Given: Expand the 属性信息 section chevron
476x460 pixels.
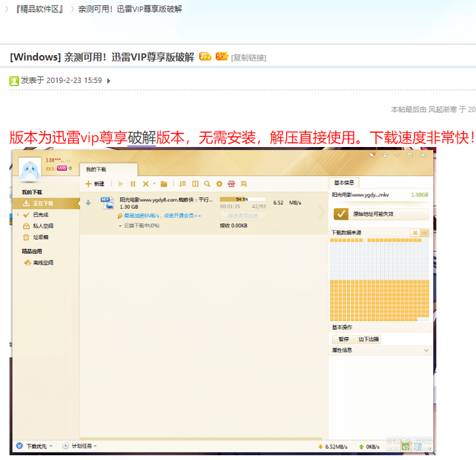Looking at the screenshot, I should [426, 350].
